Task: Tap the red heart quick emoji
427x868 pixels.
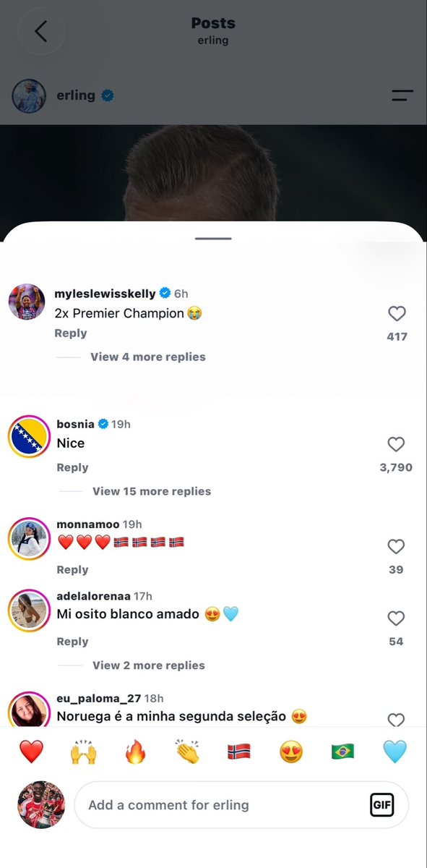Action: pyautogui.click(x=31, y=752)
